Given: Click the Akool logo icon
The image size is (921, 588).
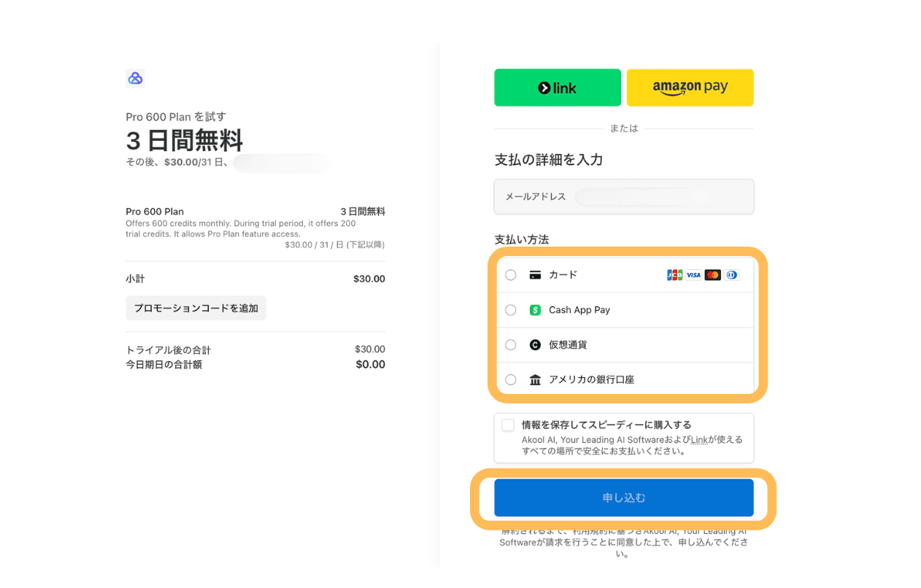Looking at the screenshot, I should coord(135,78).
